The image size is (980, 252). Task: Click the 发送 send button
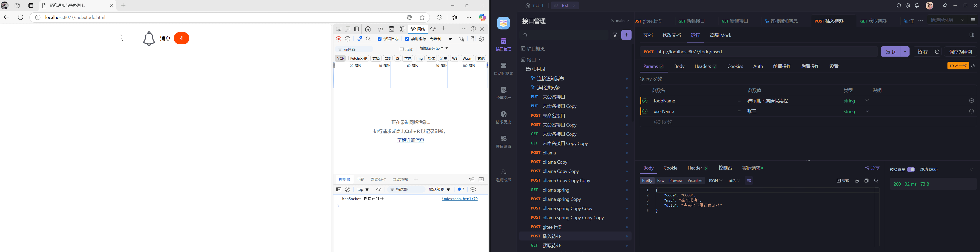tap(891, 52)
